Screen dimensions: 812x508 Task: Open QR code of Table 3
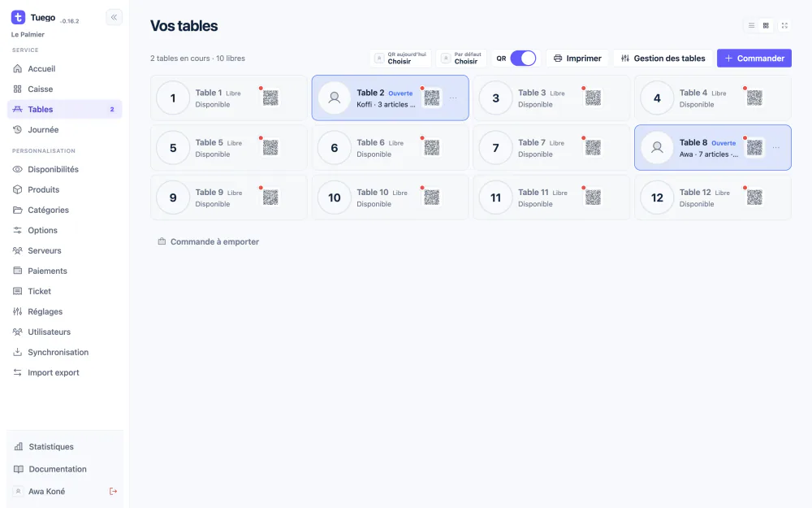593,98
